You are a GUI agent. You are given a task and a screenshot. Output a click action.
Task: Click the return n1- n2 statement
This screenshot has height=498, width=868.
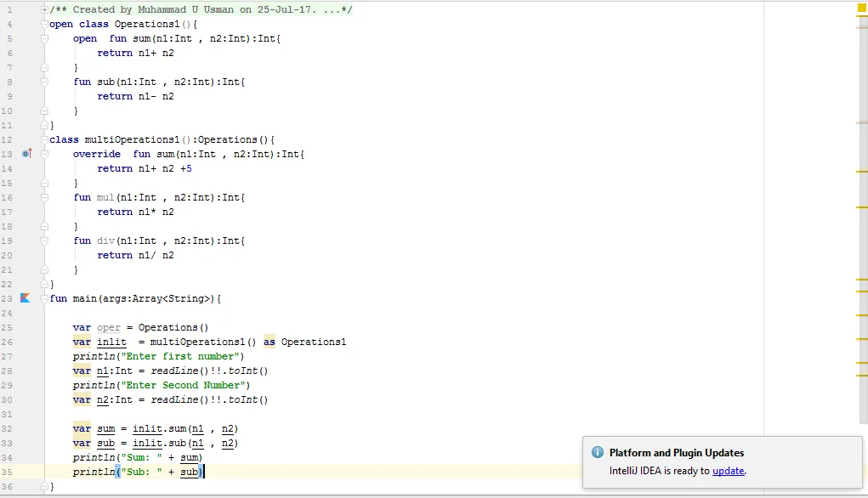(136, 96)
